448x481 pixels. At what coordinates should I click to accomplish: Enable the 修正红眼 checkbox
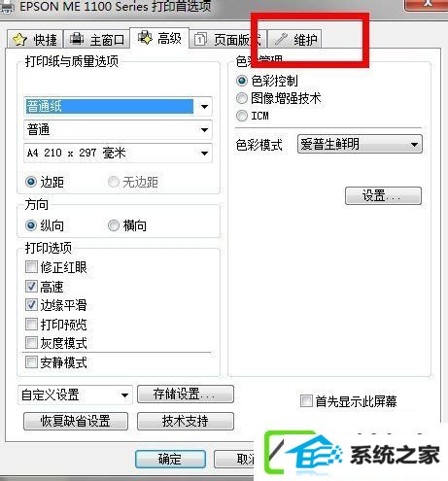point(31,267)
